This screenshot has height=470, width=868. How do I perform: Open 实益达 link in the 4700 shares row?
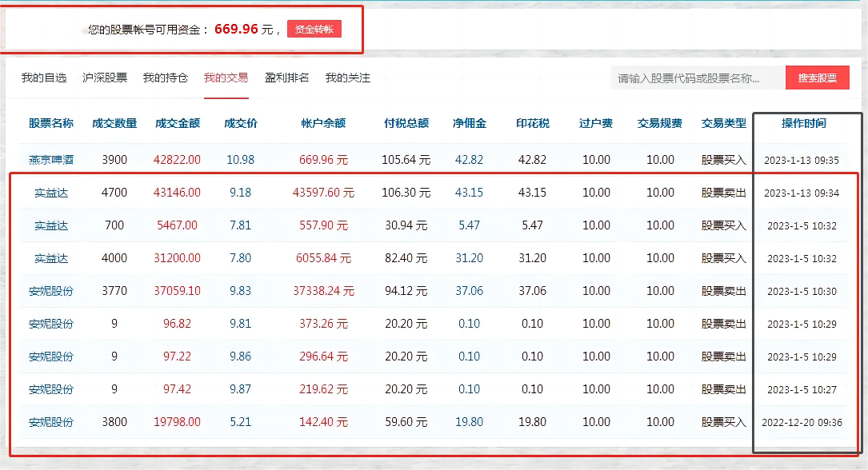(51, 193)
